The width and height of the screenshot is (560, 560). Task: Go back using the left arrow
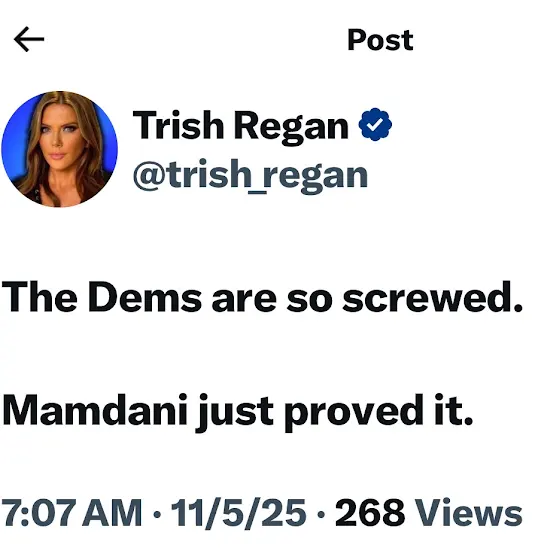(x=29, y=39)
